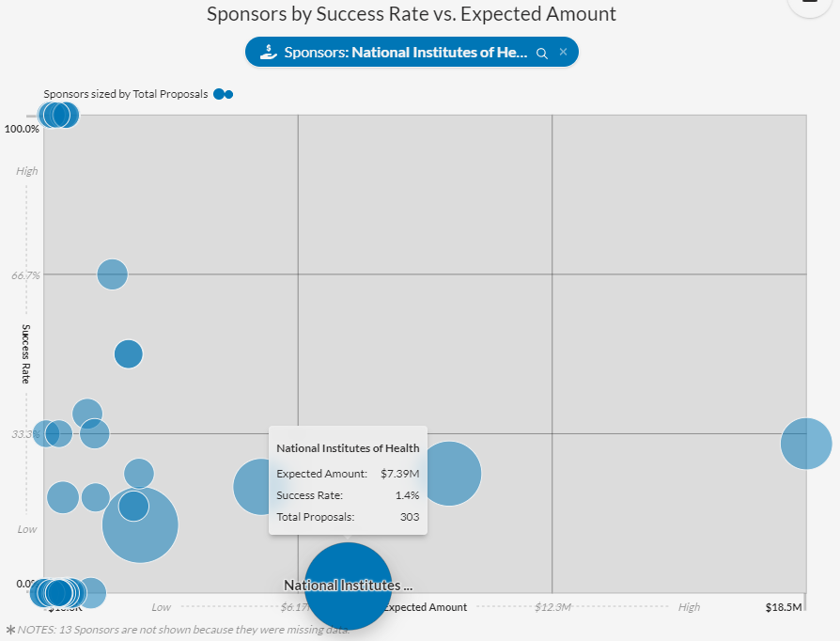Click inside the National Institutes of Health tooltip
The height and width of the screenshot is (641, 840).
347,479
